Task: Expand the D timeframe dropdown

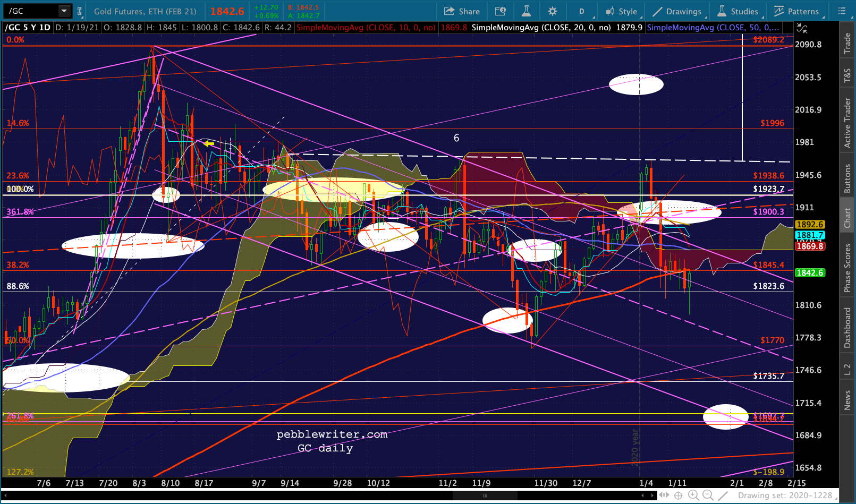Action: pyautogui.click(x=582, y=11)
